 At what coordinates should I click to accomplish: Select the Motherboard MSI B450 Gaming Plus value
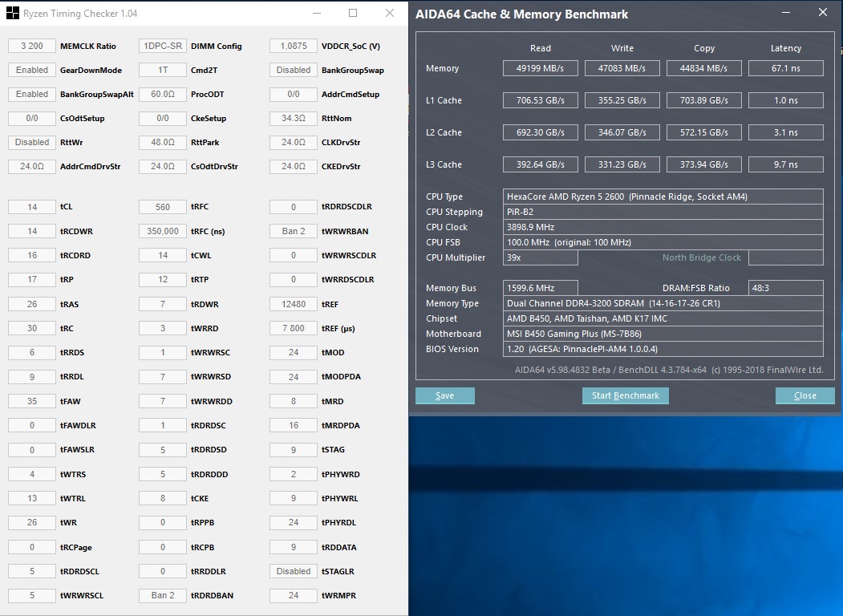[663, 334]
